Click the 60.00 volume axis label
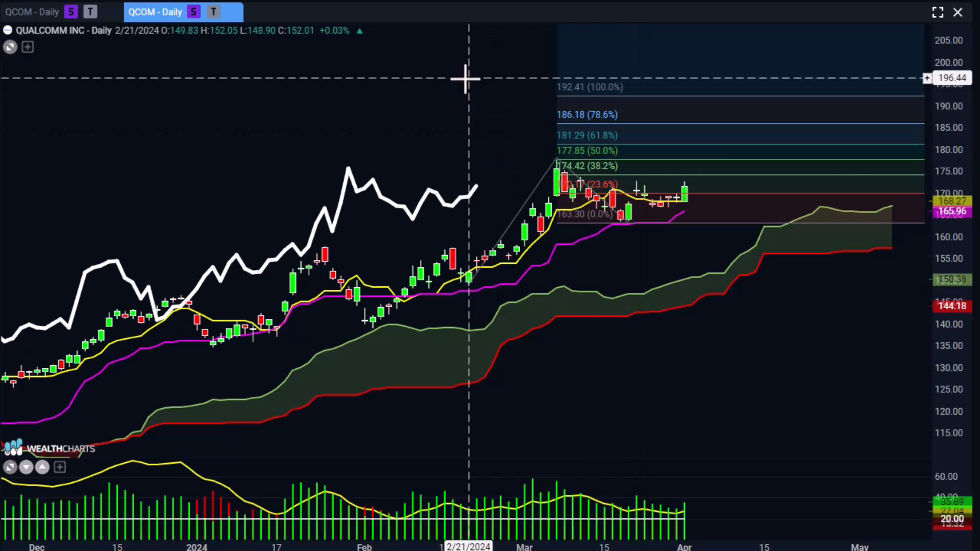 [x=946, y=477]
